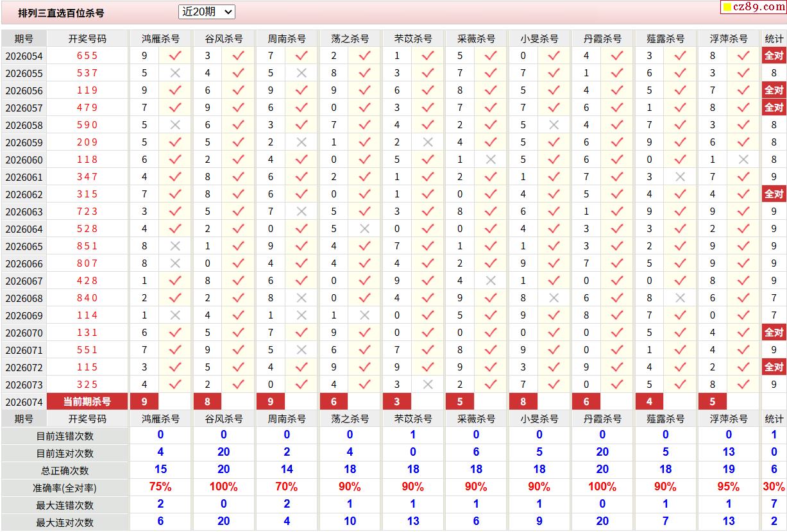Click the top 鸿雁杀号 column header
Image resolution: width=787 pixels, height=532 pixels.
[x=160, y=38]
